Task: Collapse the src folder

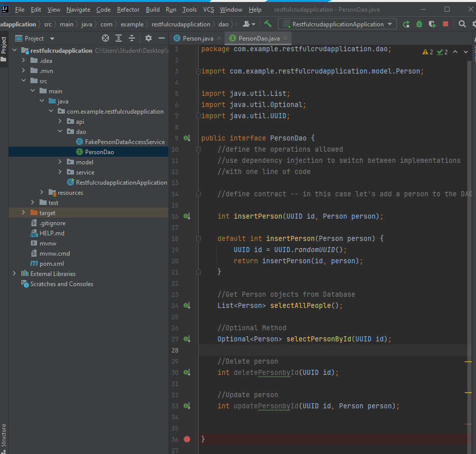Action: [x=23, y=81]
